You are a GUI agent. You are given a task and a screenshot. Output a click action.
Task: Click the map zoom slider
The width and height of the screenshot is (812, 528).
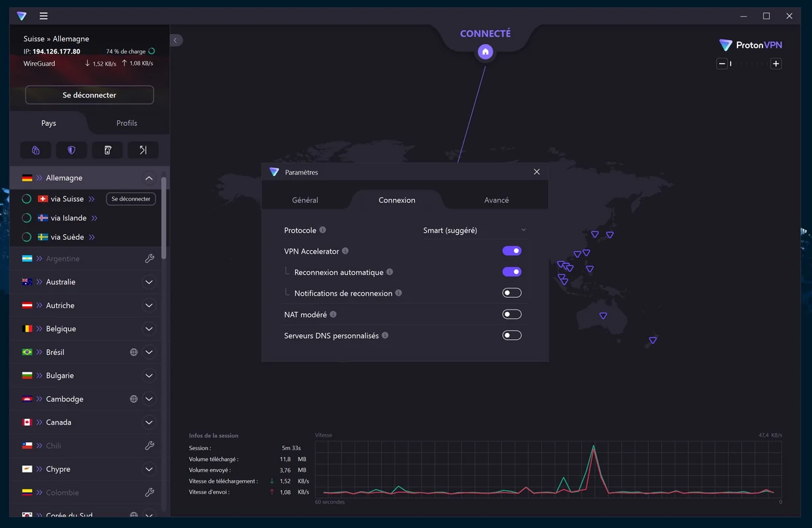749,64
